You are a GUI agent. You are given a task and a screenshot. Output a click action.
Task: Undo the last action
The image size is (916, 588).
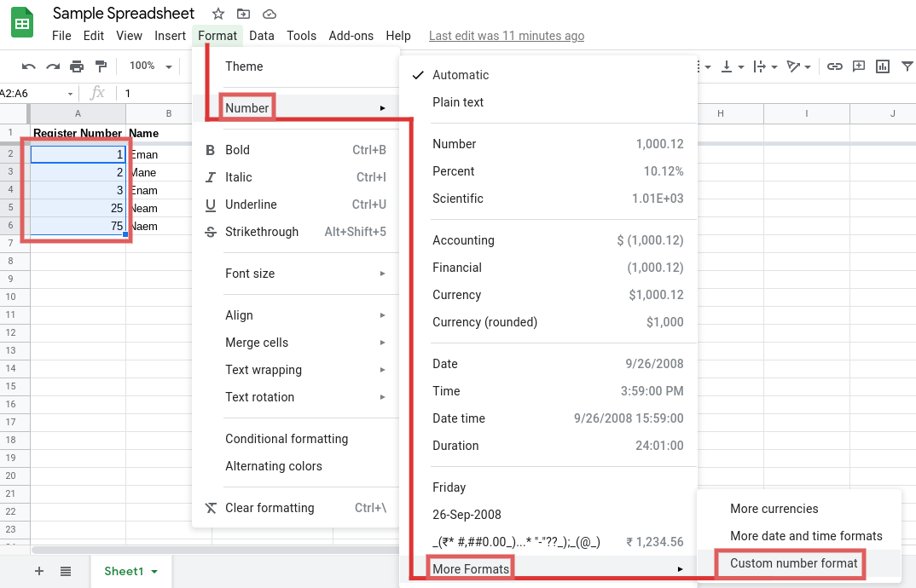(x=28, y=66)
